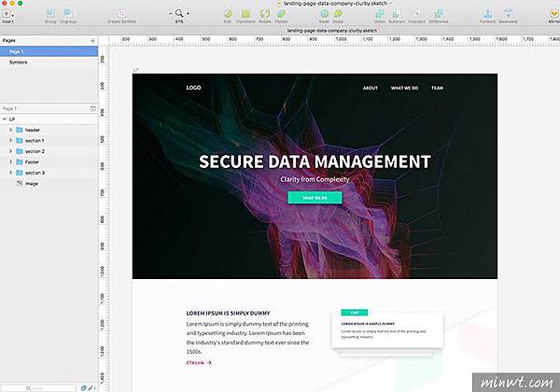Open the Insert tool menu

click(x=7, y=14)
